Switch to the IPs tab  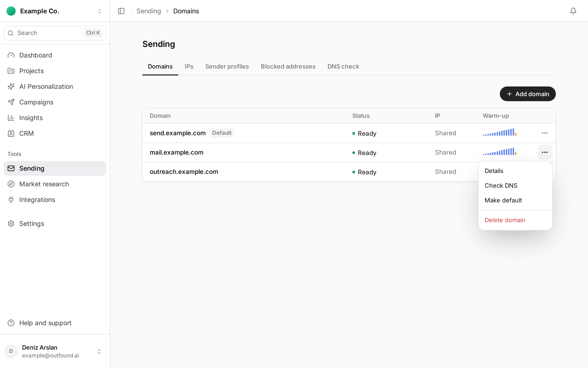189,66
